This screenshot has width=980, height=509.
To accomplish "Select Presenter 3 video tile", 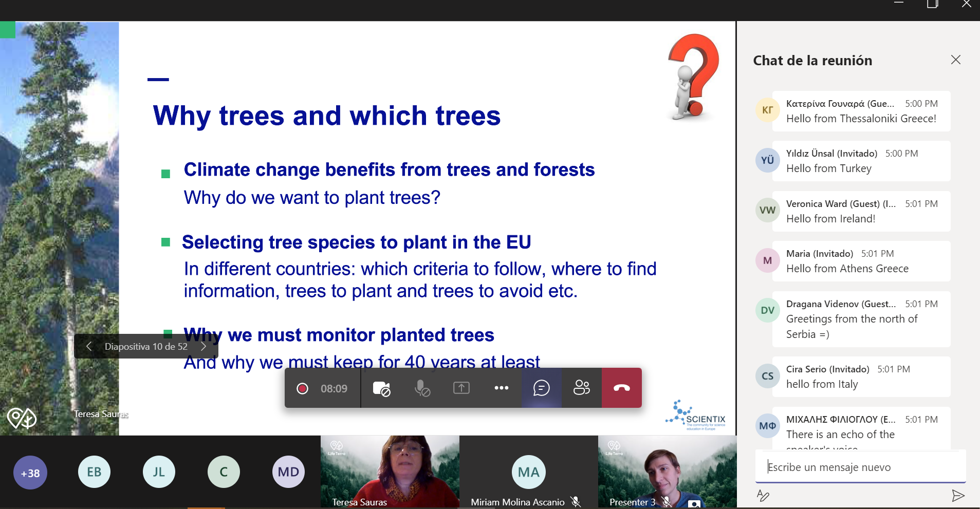I will [668, 472].
